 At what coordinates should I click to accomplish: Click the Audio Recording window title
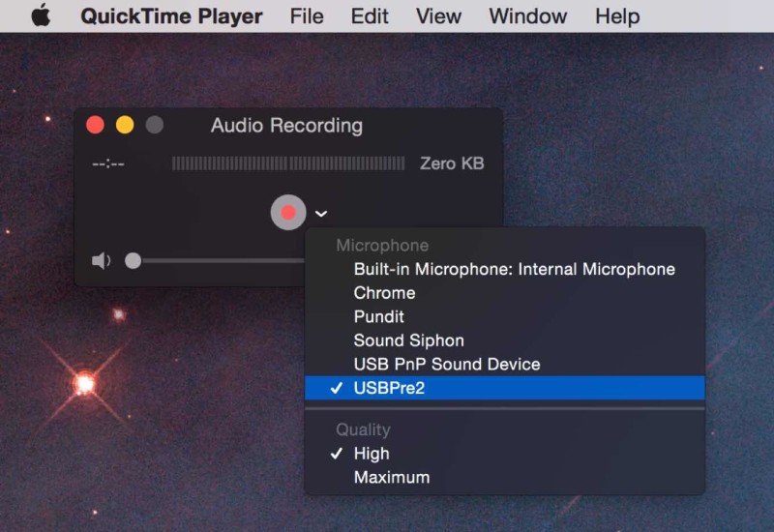286,126
